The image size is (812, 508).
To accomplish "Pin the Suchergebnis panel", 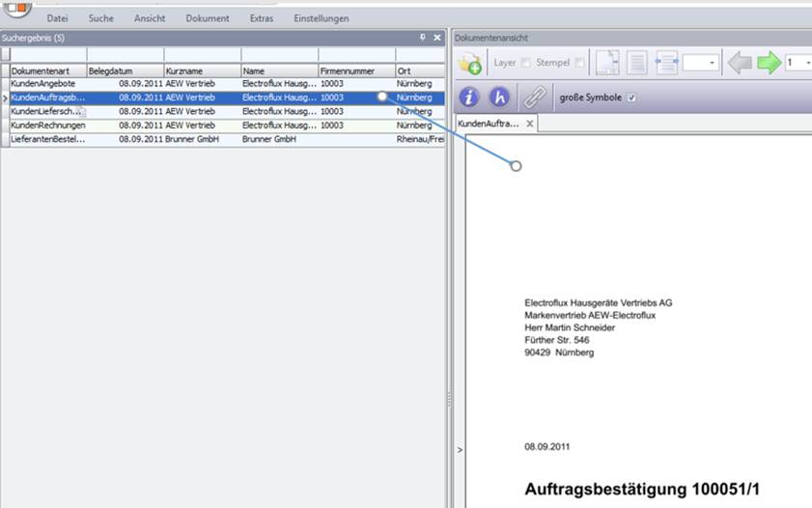I will 423,38.
